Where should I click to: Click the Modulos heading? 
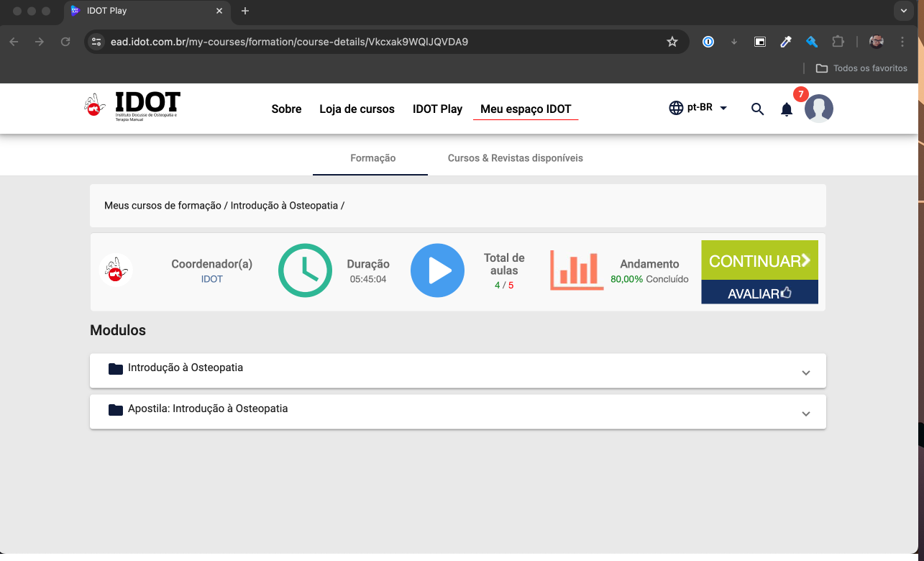pyautogui.click(x=118, y=331)
